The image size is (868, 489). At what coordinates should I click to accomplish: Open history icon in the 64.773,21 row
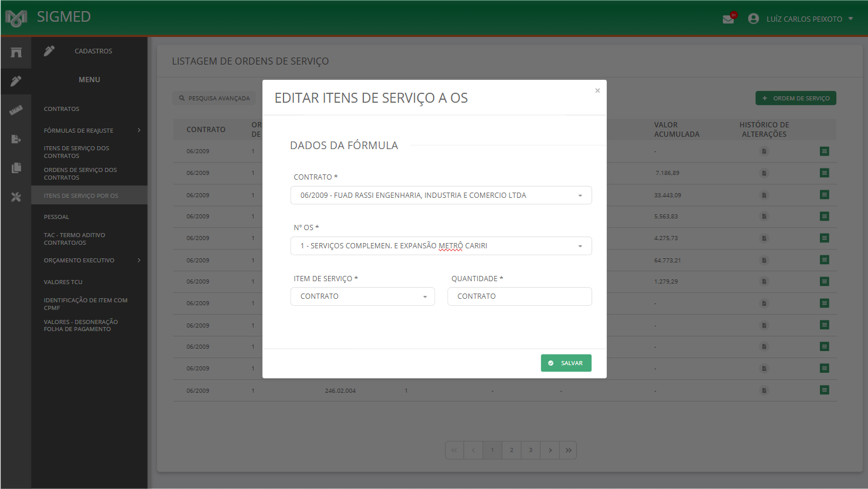pyautogui.click(x=764, y=260)
